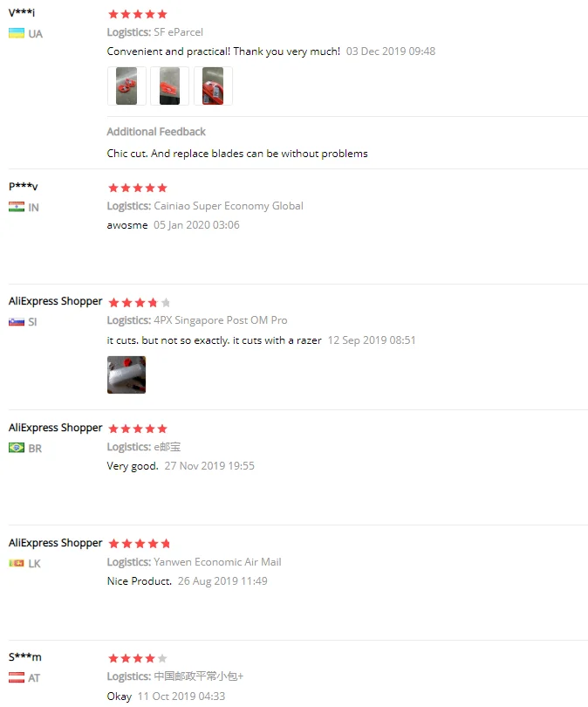
Task: Click the star rating of S***m's review
Action: (138, 659)
